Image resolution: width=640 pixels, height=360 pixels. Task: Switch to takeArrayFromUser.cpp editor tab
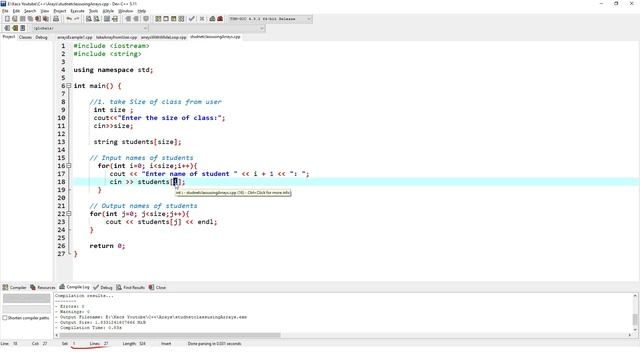pos(117,37)
